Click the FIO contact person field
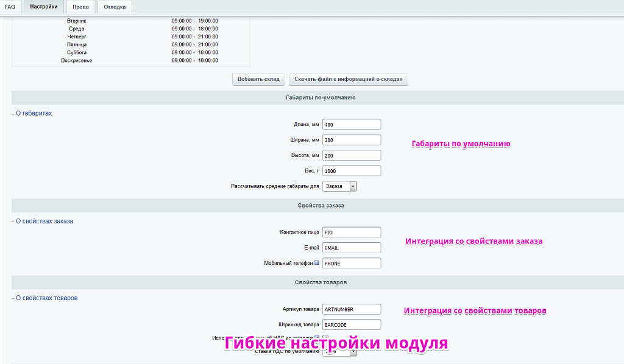 click(351, 232)
